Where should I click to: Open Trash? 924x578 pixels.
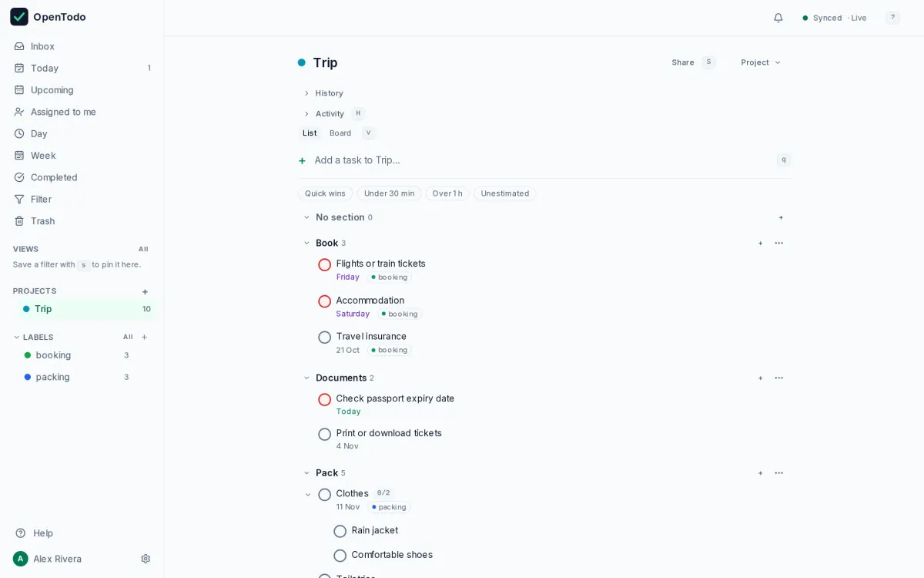82,221
